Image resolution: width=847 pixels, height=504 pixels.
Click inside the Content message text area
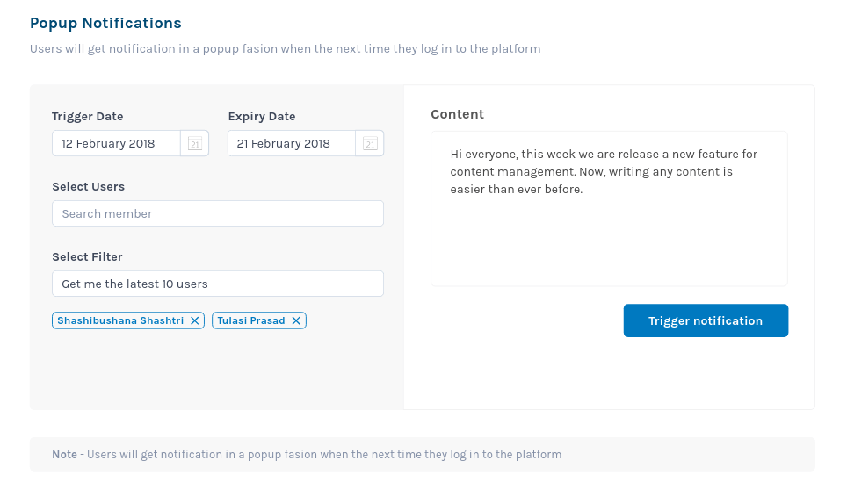pyautogui.click(x=609, y=209)
